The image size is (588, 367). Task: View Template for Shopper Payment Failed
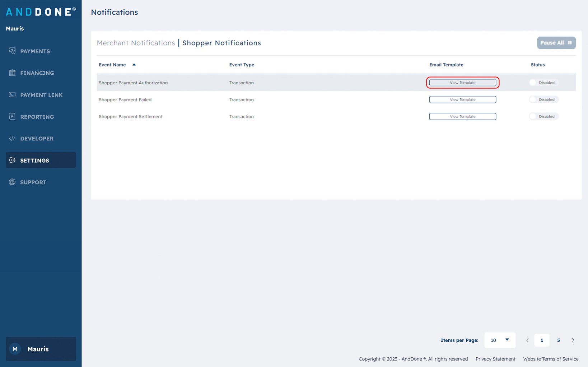462,99
